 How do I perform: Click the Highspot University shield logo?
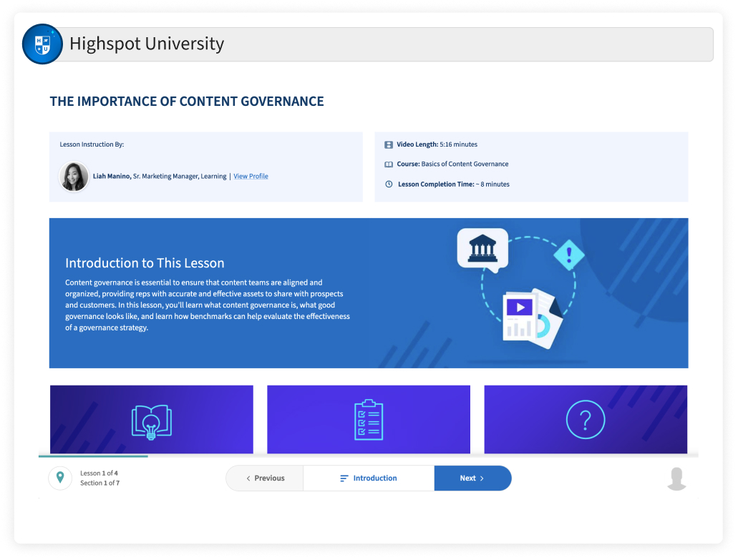coord(42,44)
